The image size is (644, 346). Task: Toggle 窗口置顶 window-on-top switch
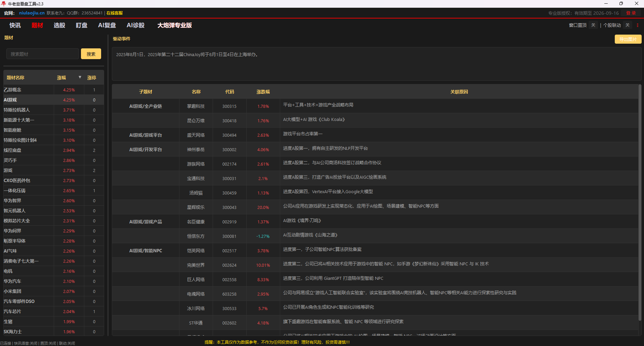[593, 25]
